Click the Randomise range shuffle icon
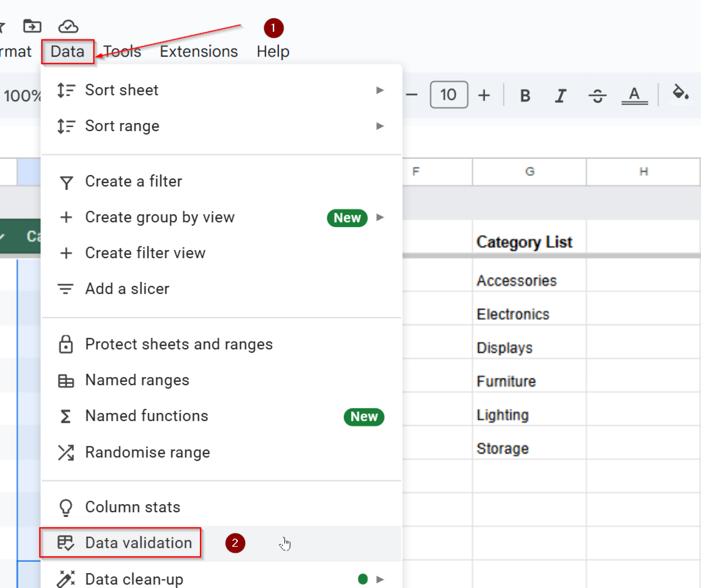The image size is (701, 588). [66, 452]
